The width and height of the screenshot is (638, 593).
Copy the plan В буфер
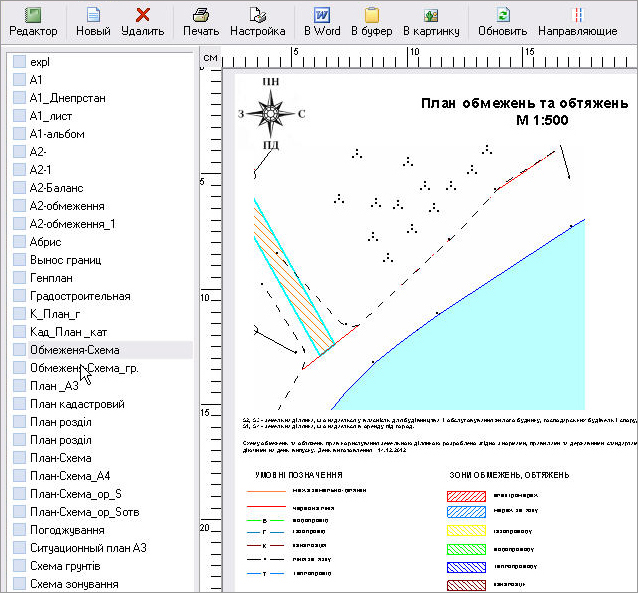pos(371,22)
